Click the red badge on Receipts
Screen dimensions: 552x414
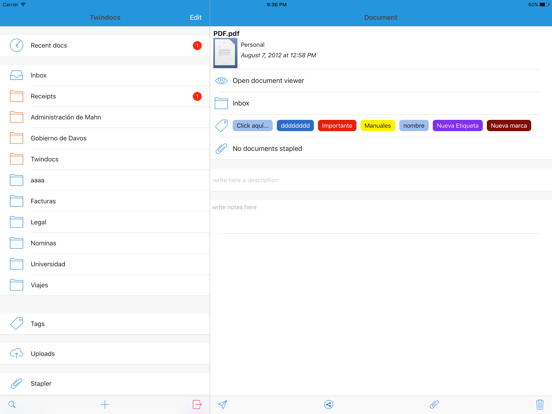click(197, 96)
